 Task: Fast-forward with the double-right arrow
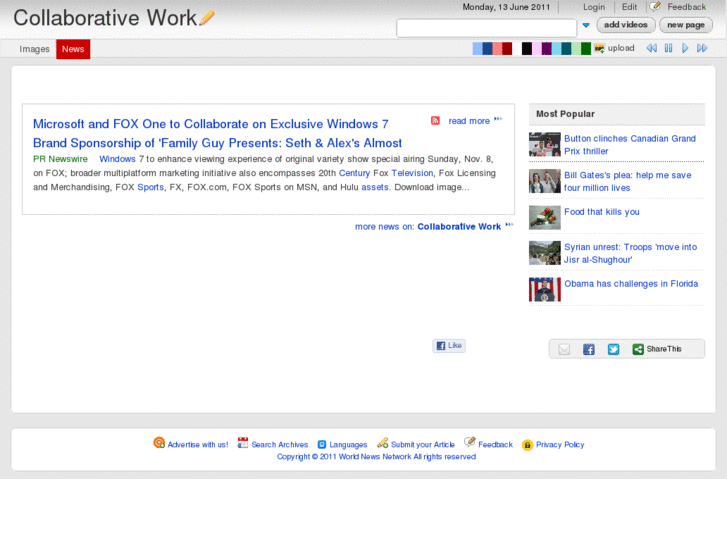[702, 48]
